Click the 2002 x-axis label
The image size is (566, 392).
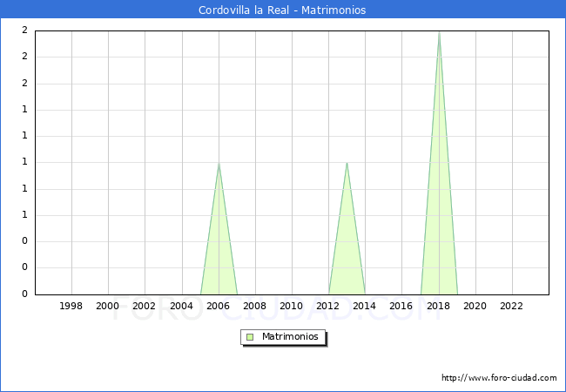click(145, 306)
